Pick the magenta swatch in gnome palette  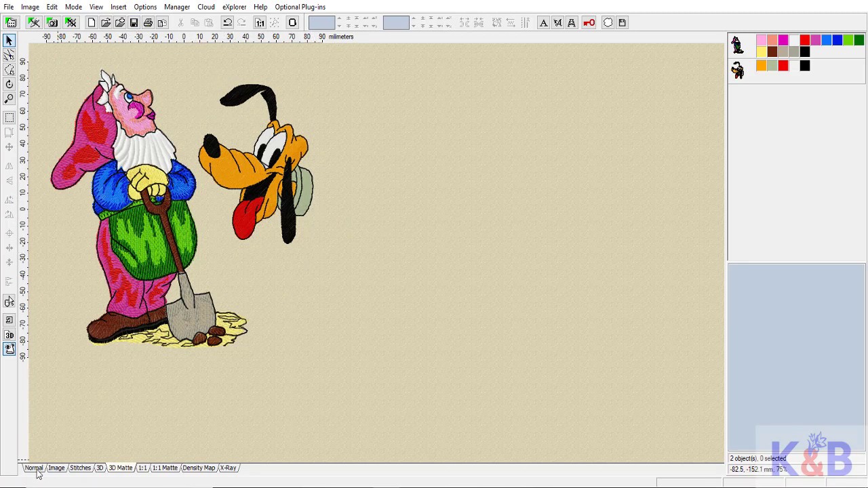coord(783,41)
